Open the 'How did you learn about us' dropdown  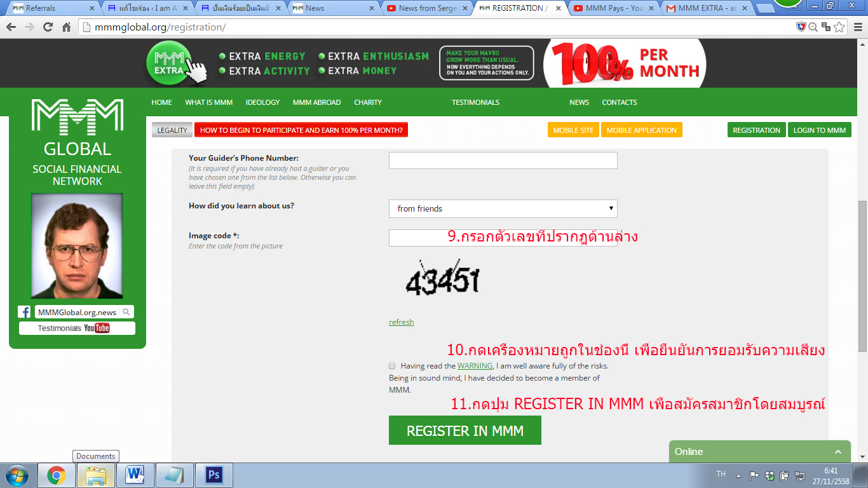503,208
